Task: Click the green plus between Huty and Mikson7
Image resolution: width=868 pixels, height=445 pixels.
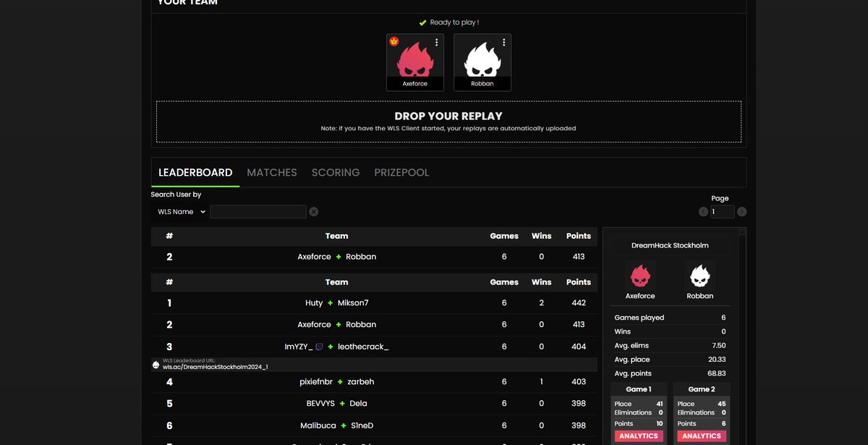Action: tap(331, 303)
